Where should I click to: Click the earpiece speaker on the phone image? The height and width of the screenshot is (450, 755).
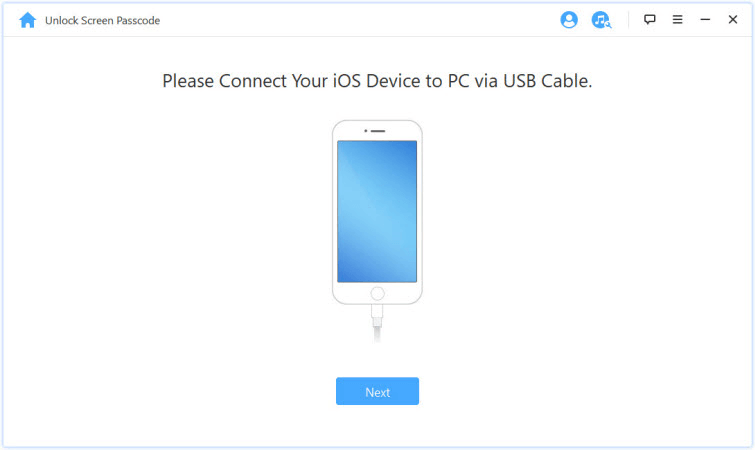pos(378,131)
